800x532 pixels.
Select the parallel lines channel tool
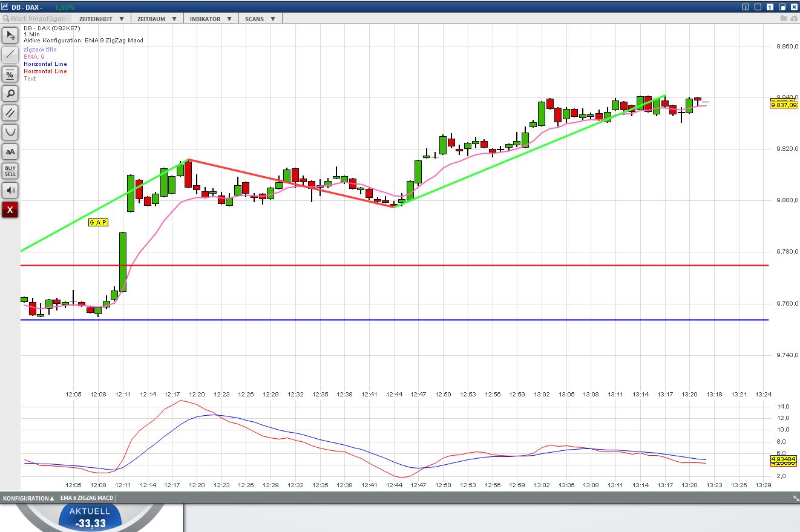coord(10,113)
